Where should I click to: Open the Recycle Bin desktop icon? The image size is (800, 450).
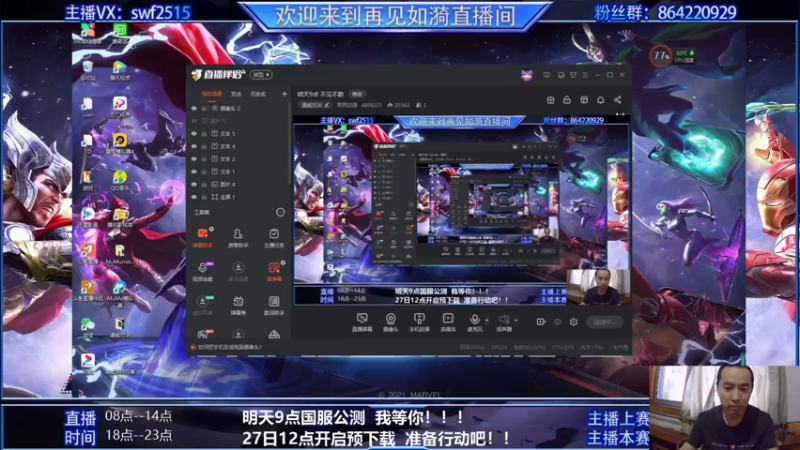click(88, 71)
